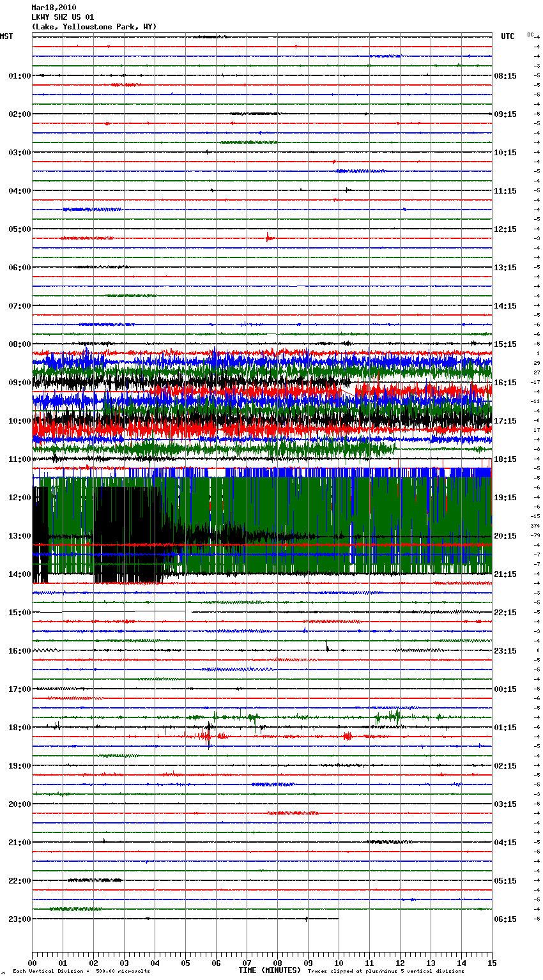The image size is (543, 980).
Task: Select the 15:00 MST row label
Action: coord(20,613)
